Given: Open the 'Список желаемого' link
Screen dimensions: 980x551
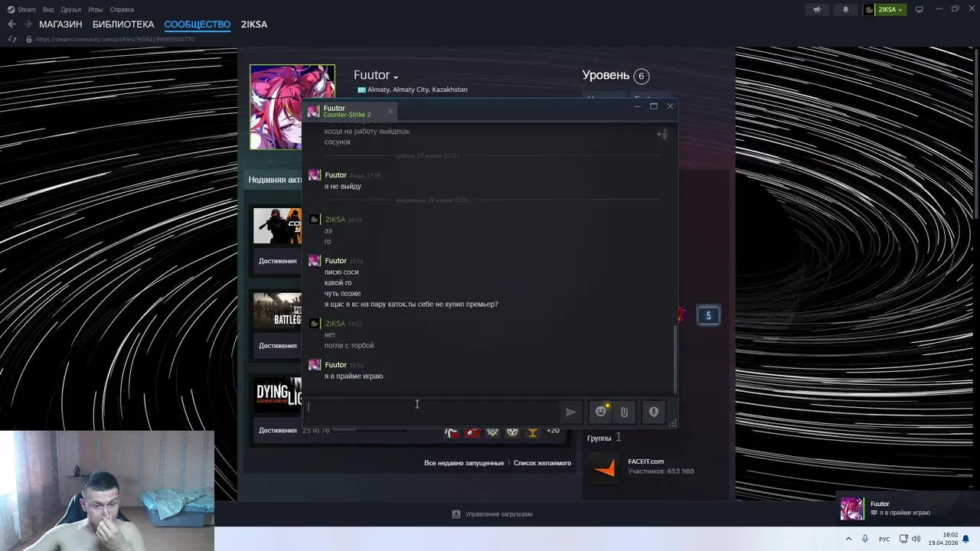Looking at the screenshot, I should pyautogui.click(x=542, y=463).
